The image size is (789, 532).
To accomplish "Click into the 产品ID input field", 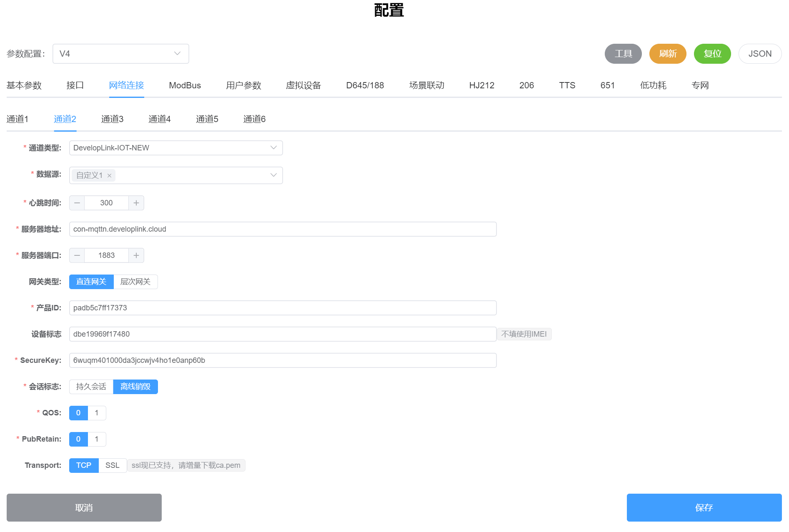I will [x=283, y=308].
